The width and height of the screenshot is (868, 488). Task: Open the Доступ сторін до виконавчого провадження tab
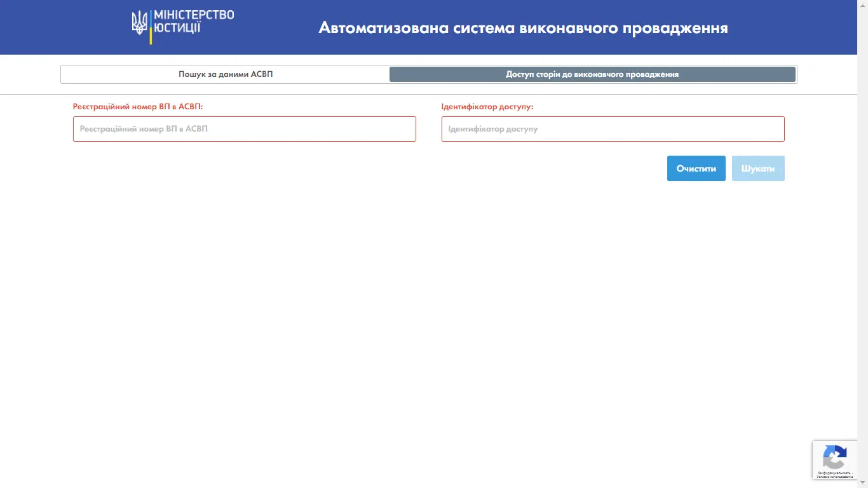click(x=592, y=74)
